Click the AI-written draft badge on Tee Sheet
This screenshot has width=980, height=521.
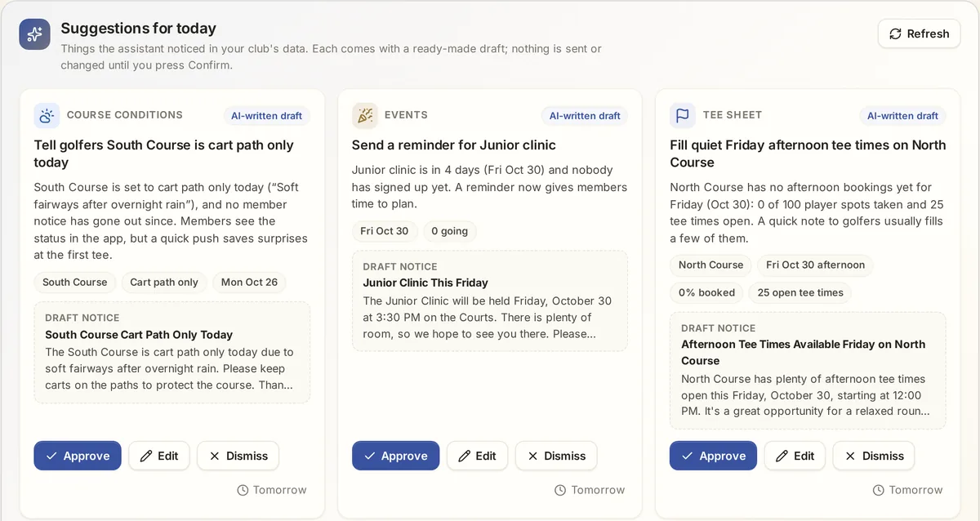pos(902,116)
